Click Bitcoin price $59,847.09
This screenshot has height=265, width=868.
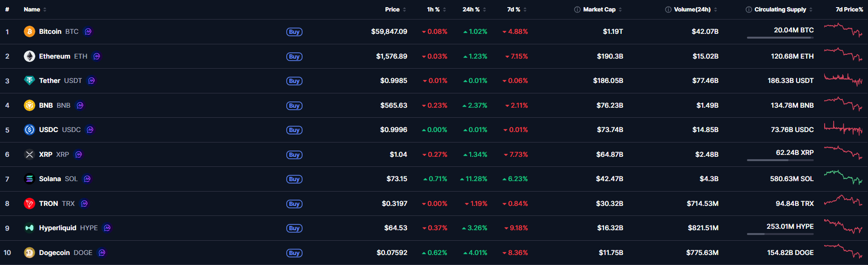click(x=389, y=31)
